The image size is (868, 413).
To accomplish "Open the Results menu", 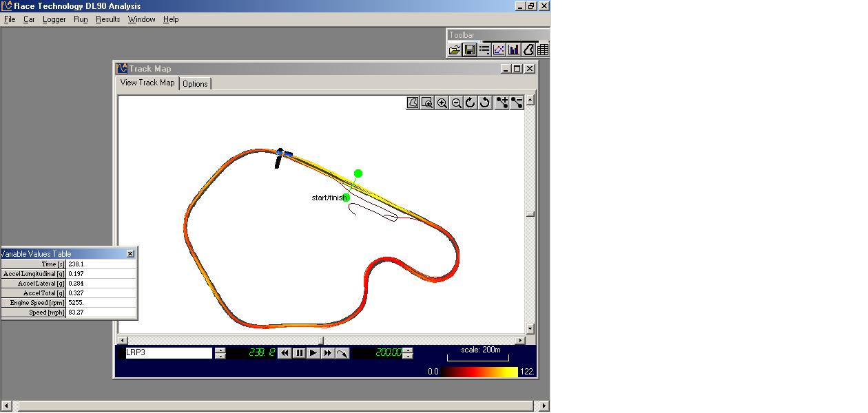I will click(107, 19).
